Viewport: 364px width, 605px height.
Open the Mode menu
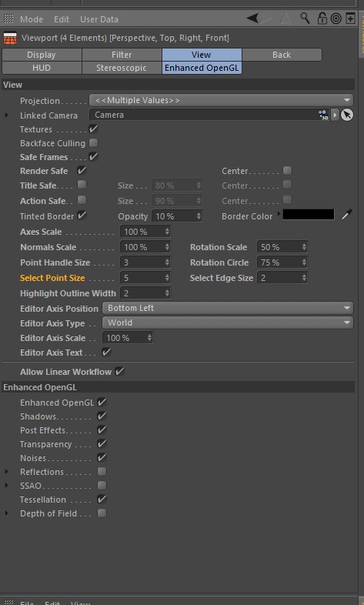pos(32,19)
